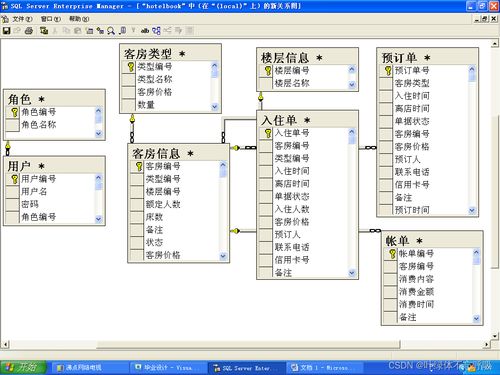Click down arrow of 楼层信息 table scrollbar
500x375 pixels.
[352, 85]
